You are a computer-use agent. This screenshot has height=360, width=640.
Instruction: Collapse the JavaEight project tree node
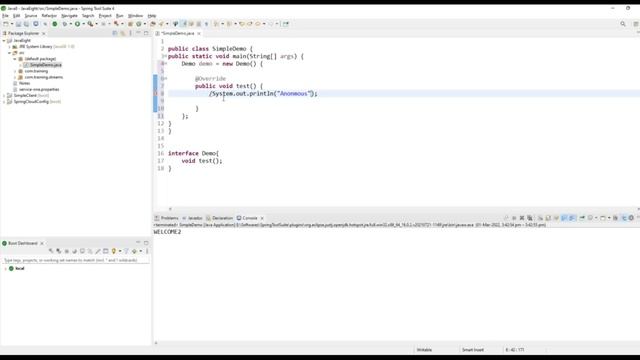[4, 40]
